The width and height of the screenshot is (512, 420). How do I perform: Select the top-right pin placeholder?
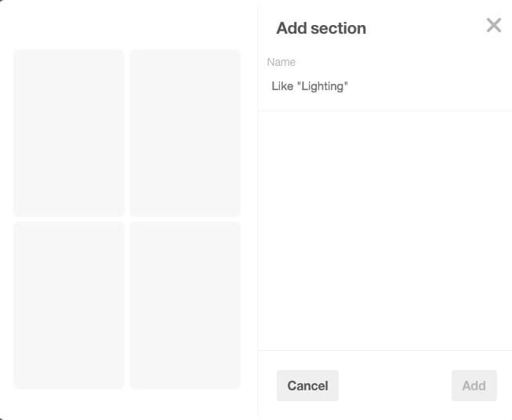click(185, 133)
